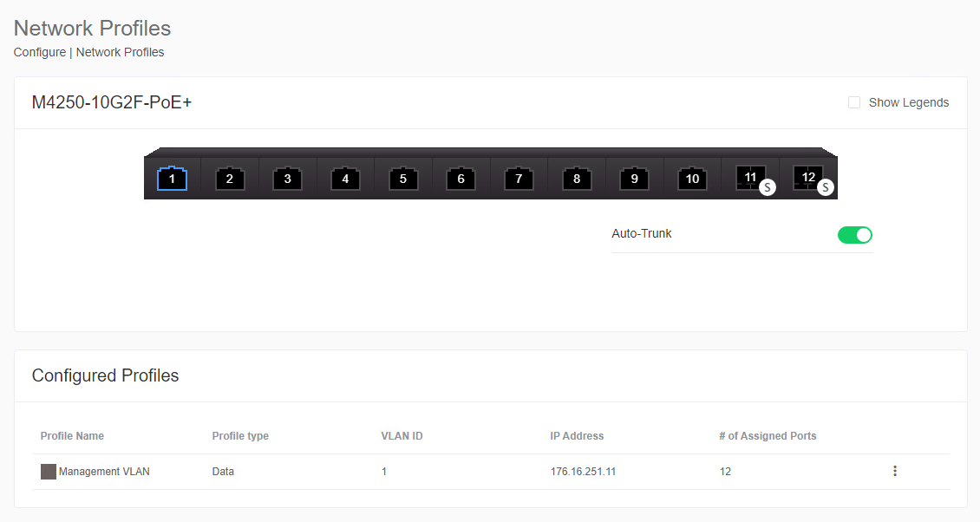This screenshot has width=980, height=522.
Task: Sort by VLAN ID column header
Action: [x=402, y=436]
